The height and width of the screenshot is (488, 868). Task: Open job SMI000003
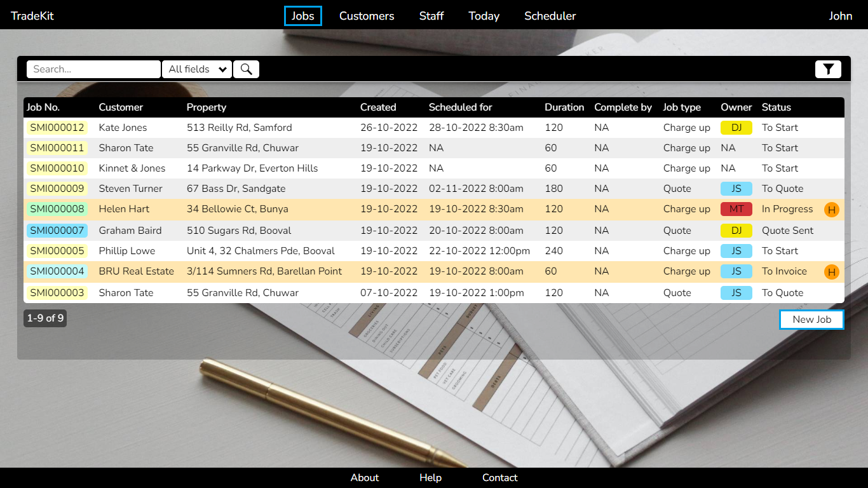coord(57,293)
